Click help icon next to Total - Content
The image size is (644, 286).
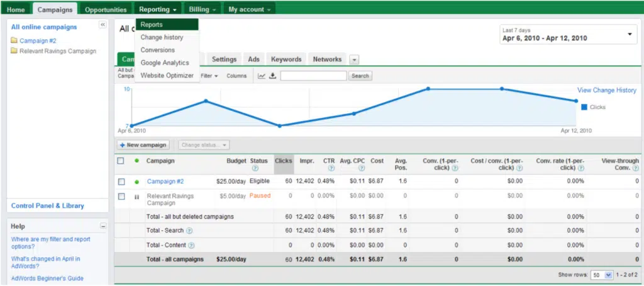191,245
